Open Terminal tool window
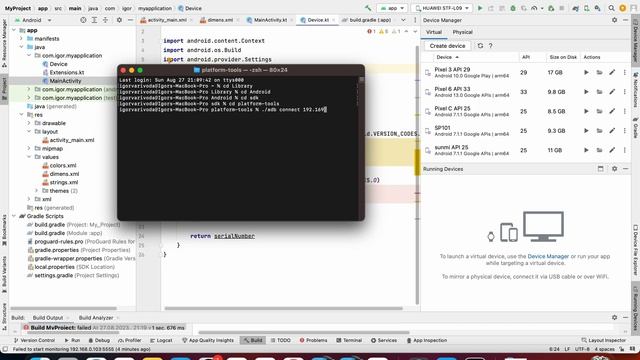This screenshot has width=640, height=360. tap(349, 340)
